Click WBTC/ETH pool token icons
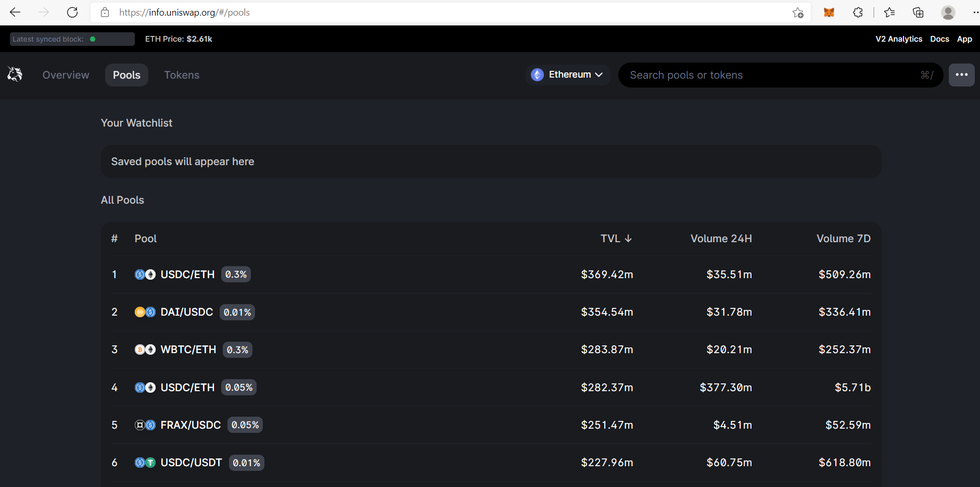 [x=145, y=349]
